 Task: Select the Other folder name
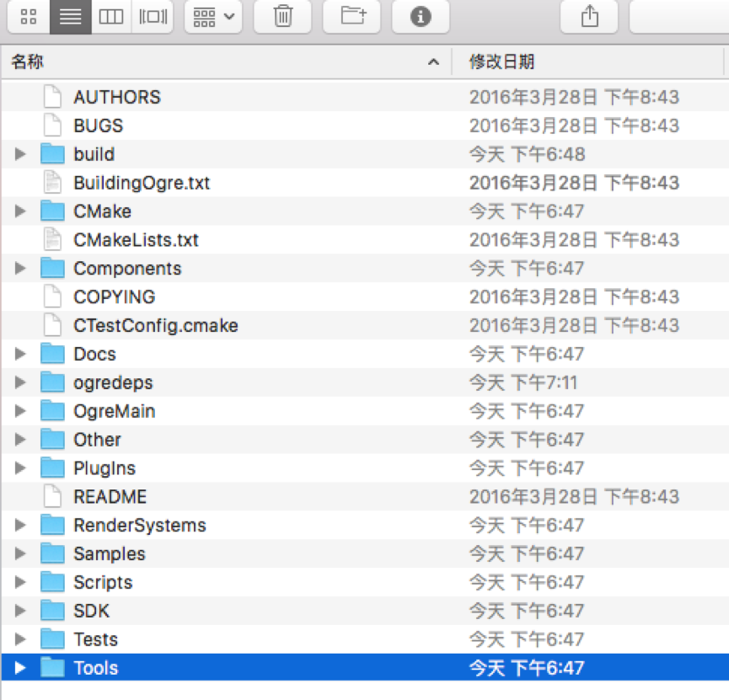(x=97, y=440)
